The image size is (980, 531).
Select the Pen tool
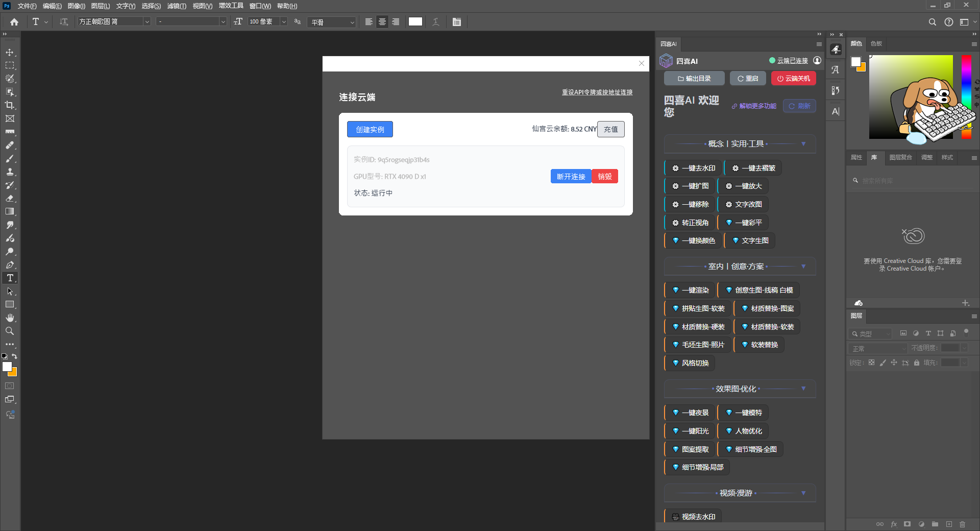pyautogui.click(x=10, y=264)
